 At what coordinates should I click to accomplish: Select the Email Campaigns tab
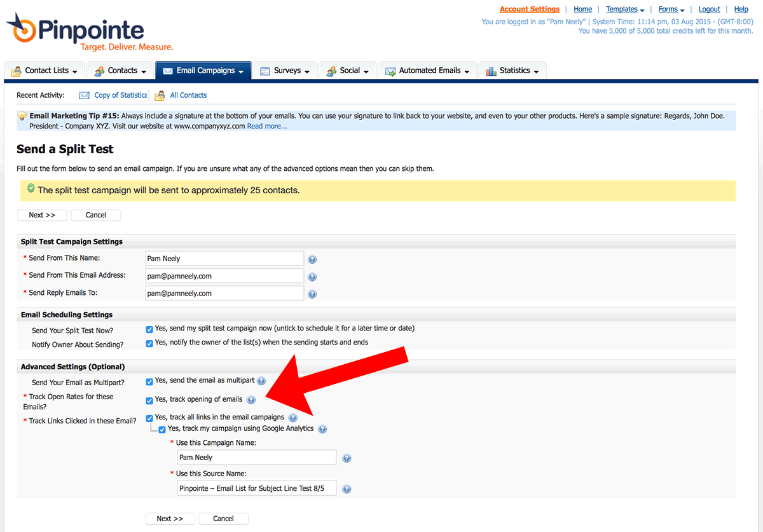coord(203,71)
